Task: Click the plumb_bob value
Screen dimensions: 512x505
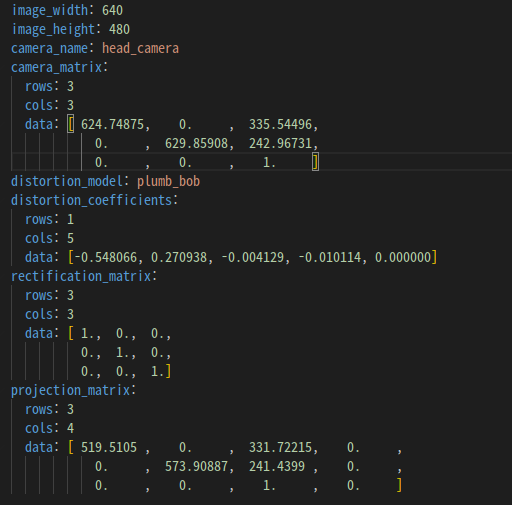Action: coord(168,181)
